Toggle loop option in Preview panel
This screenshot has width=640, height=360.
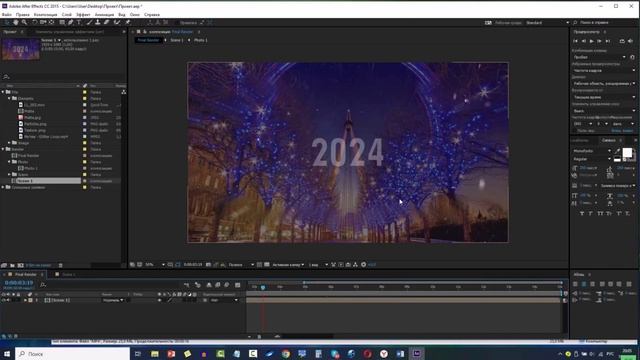(622, 41)
